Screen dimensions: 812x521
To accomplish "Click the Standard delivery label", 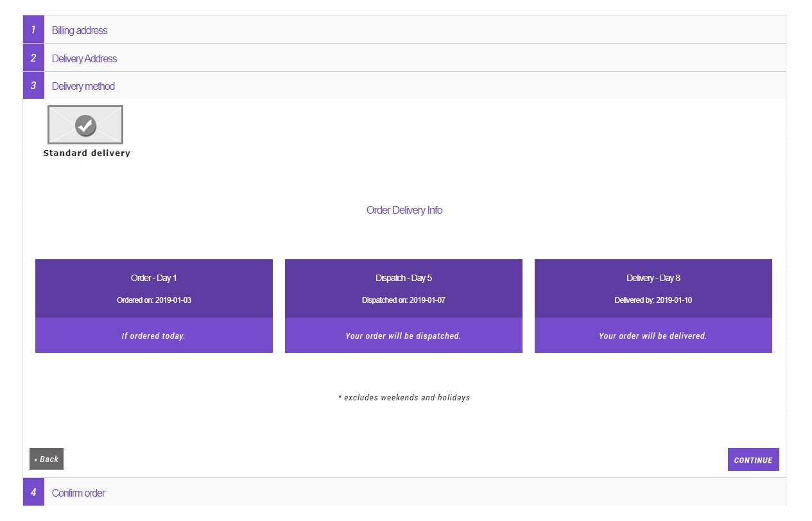I will pos(87,153).
